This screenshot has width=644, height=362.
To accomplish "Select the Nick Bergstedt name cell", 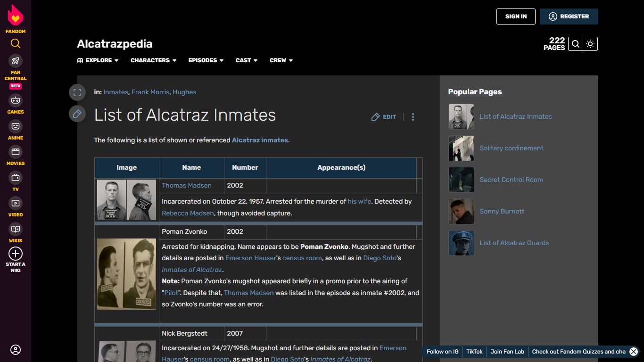I will [x=191, y=334].
